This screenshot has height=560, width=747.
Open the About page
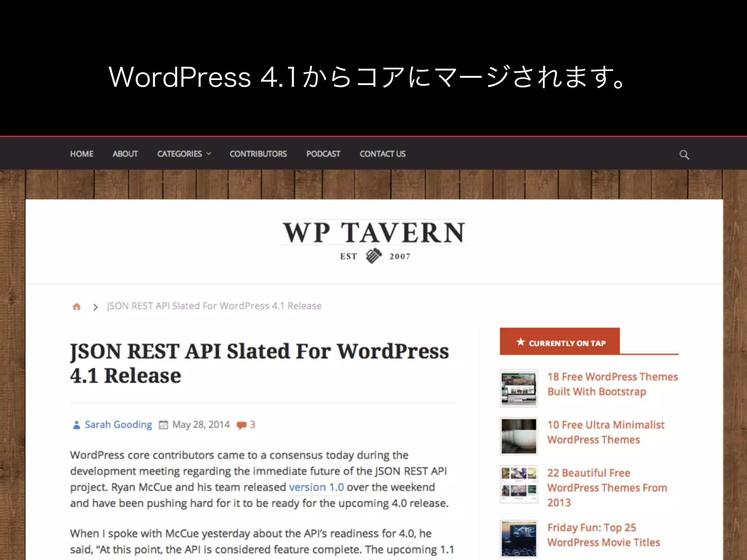125,154
